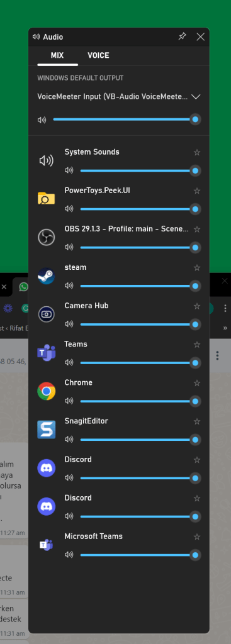Switch to the MIX tab
Viewport: 231px width, 644px height.
(x=57, y=55)
